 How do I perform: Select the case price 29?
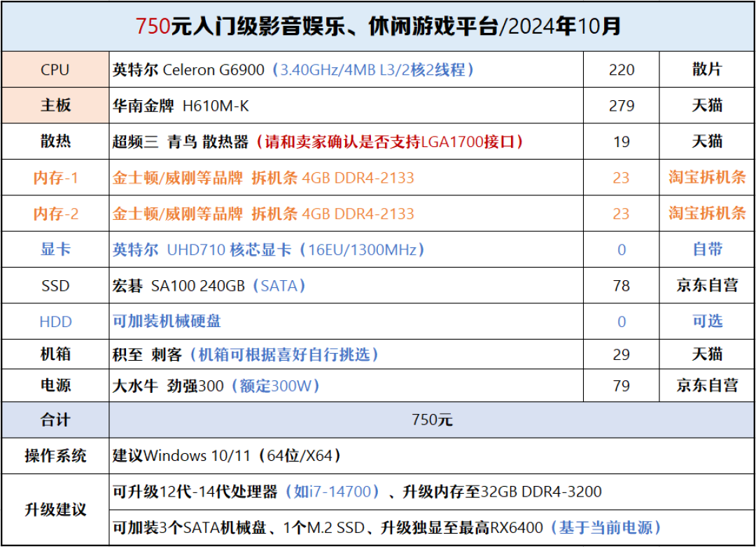[x=621, y=354]
